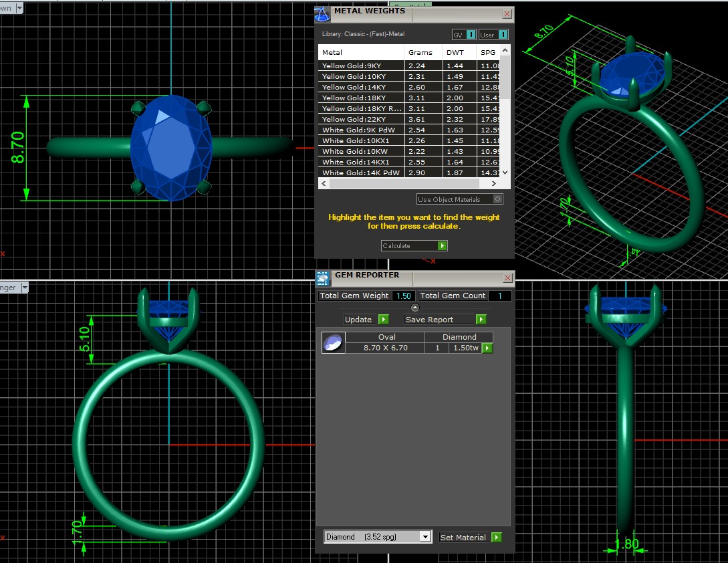Open the bottom-left viewport name dropdown
728x563 pixels.
click(25, 288)
